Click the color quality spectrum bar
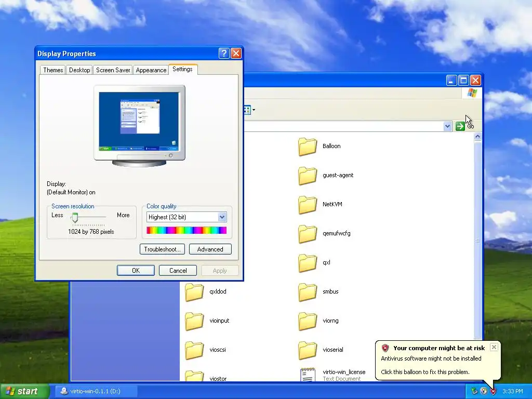Image resolution: width=532 pixels, height=399 pixels. tap(187, 230)
